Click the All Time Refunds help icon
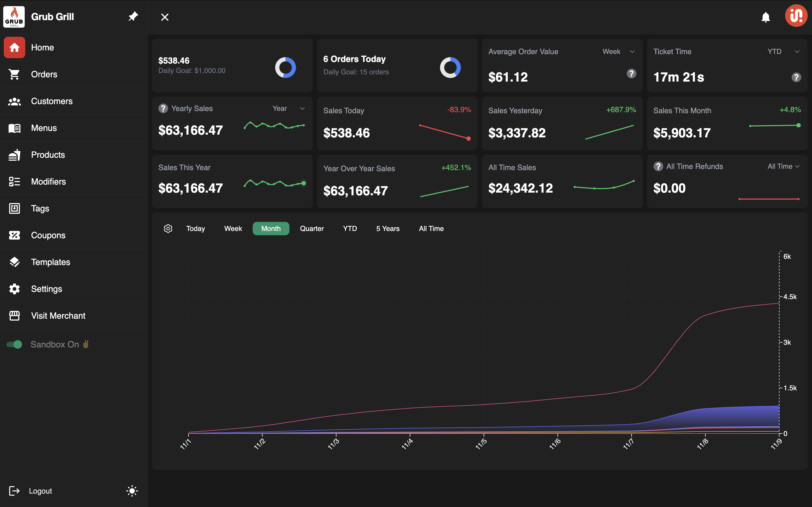812x507 pixels. click(658, 166)
